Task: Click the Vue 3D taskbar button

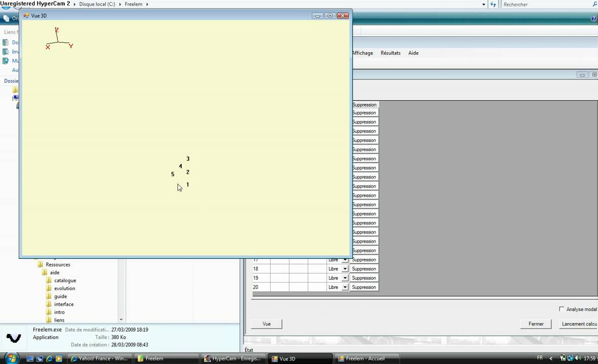Action: (300, 358)
